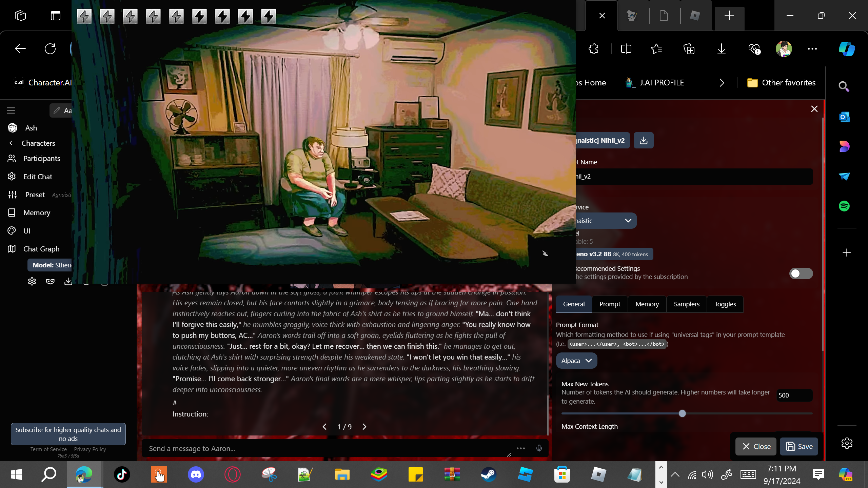Open message options three-dot menu
The image size is (868, 488).
click(520, 448)
